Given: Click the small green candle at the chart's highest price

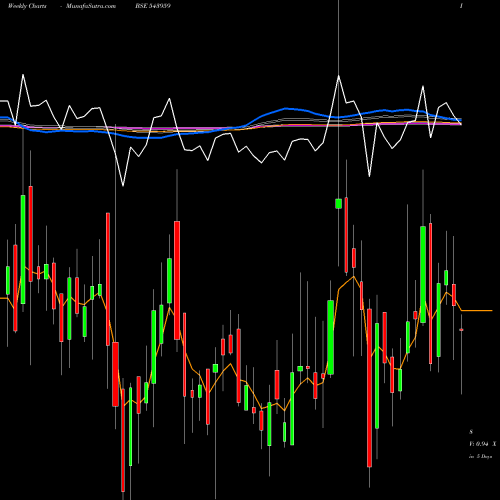Looking at the screenshot, I should click(x=339, y=203).
